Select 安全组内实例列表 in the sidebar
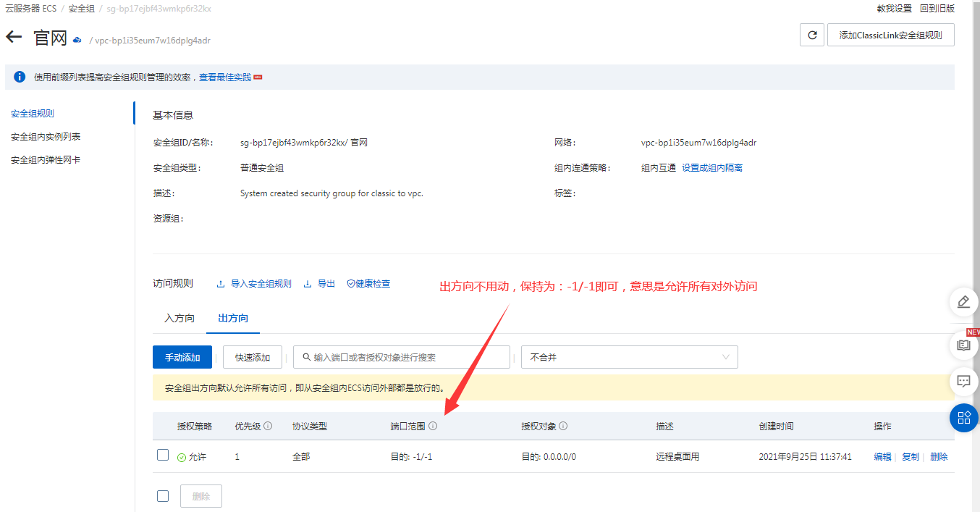This screenshot has height=512, width=980. tap(46, 137)
